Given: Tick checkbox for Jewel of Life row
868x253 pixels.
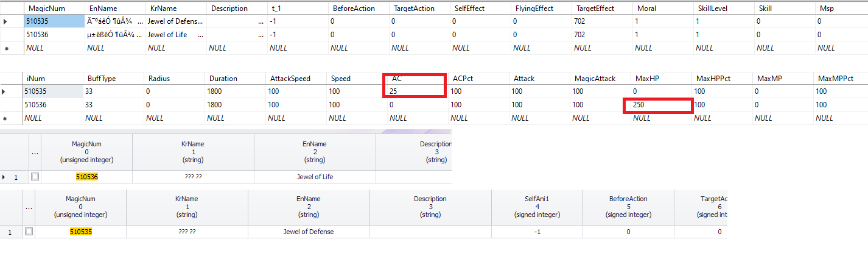Looking at the screenshot, I should [x=35, y=177].
